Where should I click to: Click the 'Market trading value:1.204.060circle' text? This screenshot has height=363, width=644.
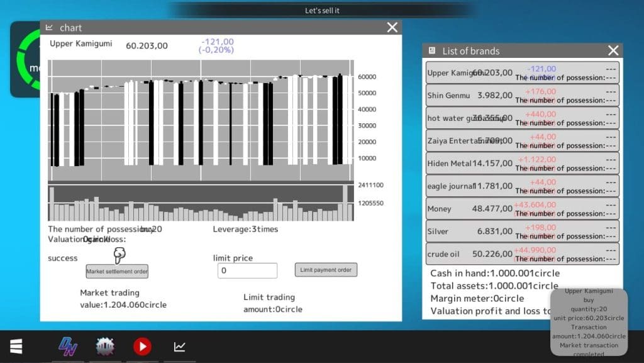pos(123,299)
